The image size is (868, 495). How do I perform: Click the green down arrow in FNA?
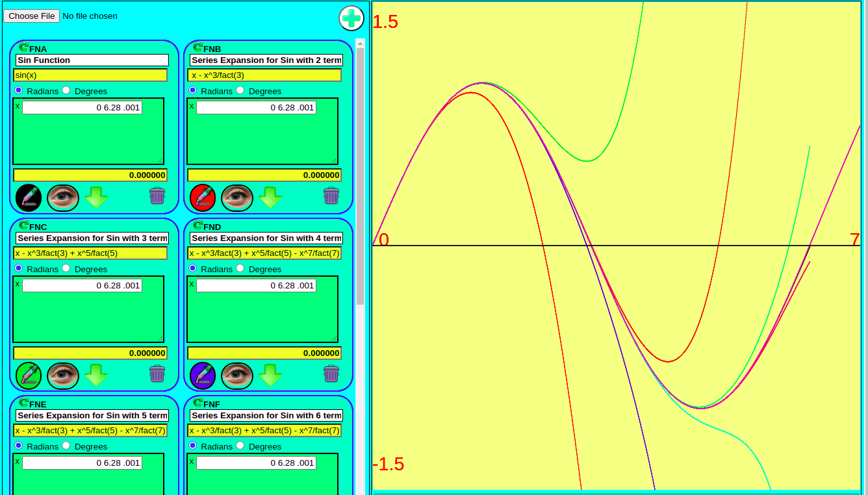pos(96,197)
